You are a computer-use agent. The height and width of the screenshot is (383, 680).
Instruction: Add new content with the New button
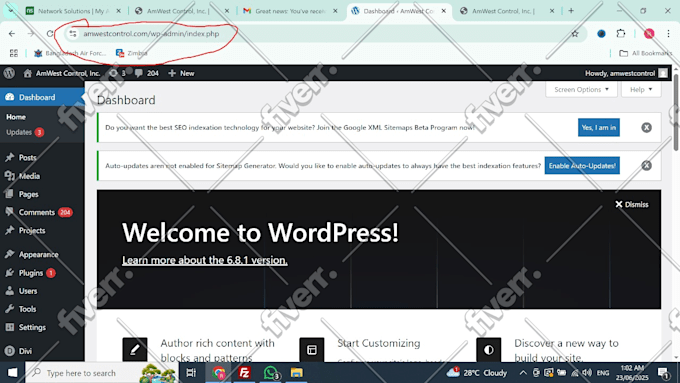[181, 73]
